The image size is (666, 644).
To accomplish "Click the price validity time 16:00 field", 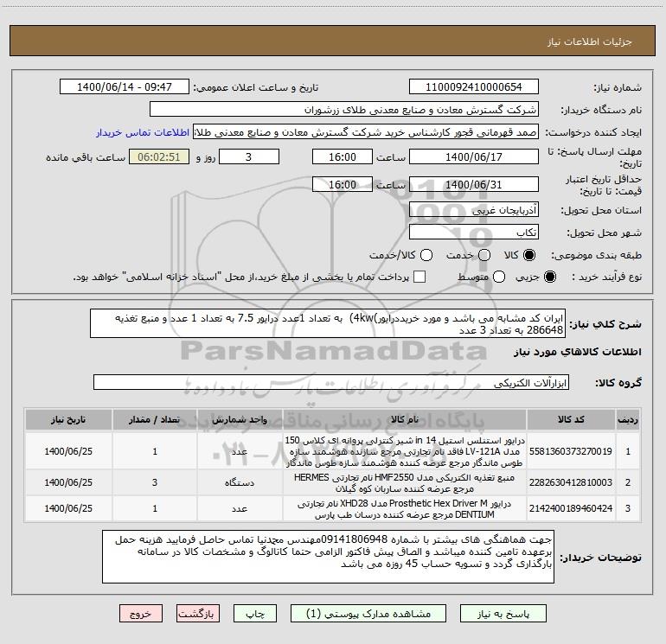I will (343, 184).
